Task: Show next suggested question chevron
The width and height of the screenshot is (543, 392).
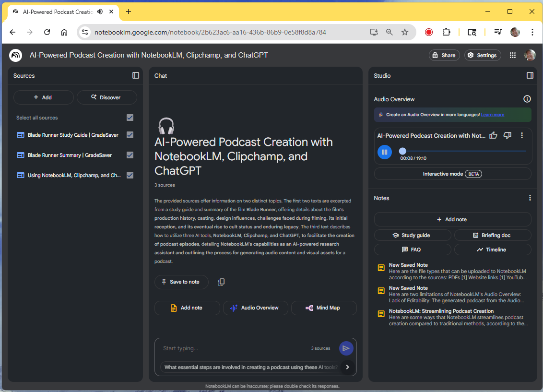Action: point(347,367)
